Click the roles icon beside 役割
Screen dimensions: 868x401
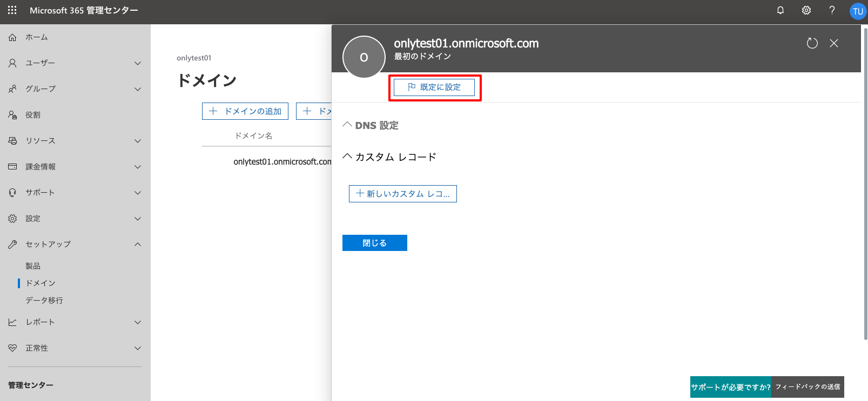coord(12,115)
